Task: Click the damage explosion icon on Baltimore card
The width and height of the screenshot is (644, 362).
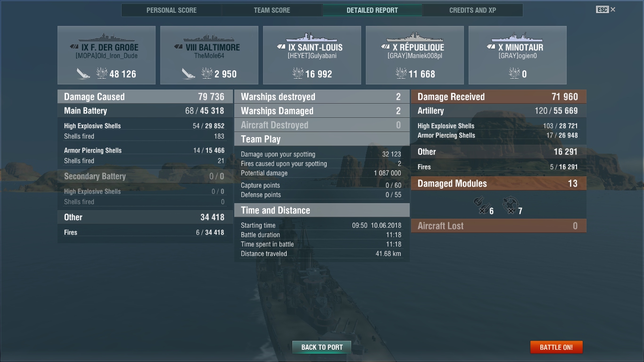Action: [207, 73]
